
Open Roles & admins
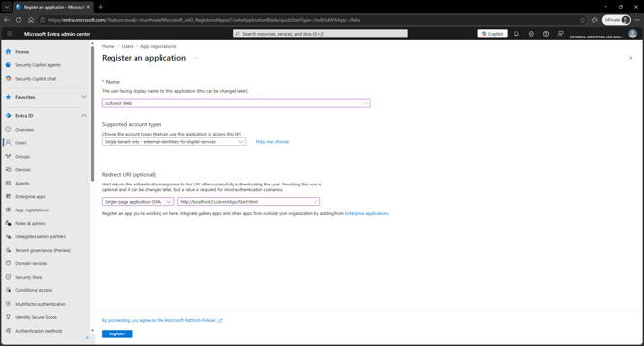point(31,223)
